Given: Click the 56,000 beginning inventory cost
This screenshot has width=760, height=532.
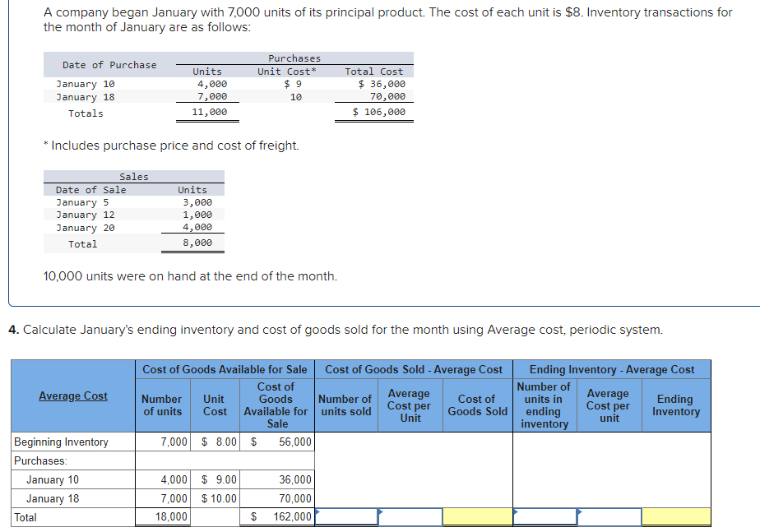Looking at the screenshot, I should (295, 442).
